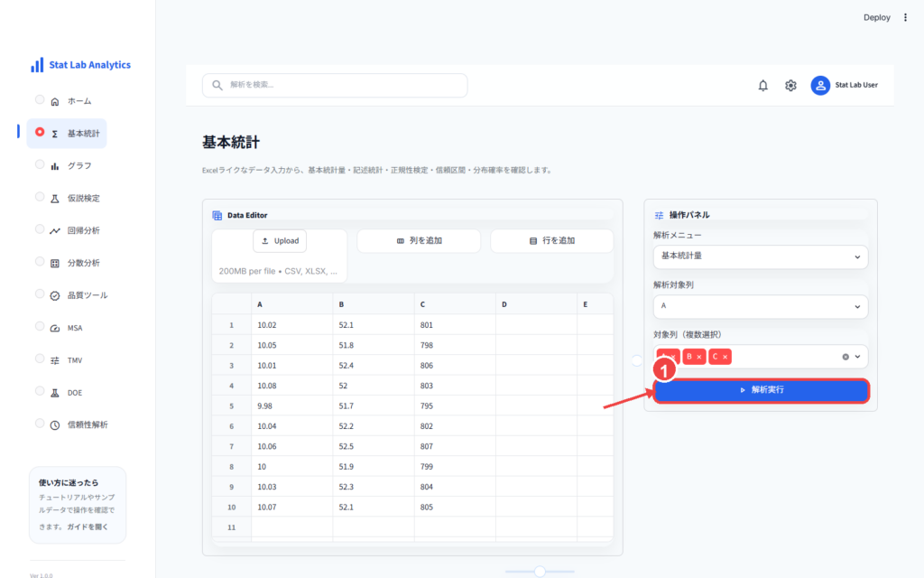
Task: Select the 回帰分析 radio option
Action: [x=40, y=228]
